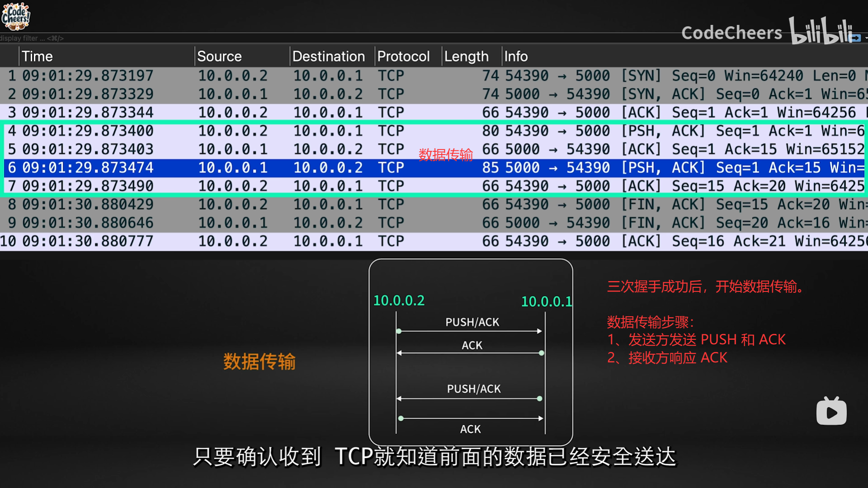Open filter history dropdown arrow
The image size is (868, 488).
[865, 38]
